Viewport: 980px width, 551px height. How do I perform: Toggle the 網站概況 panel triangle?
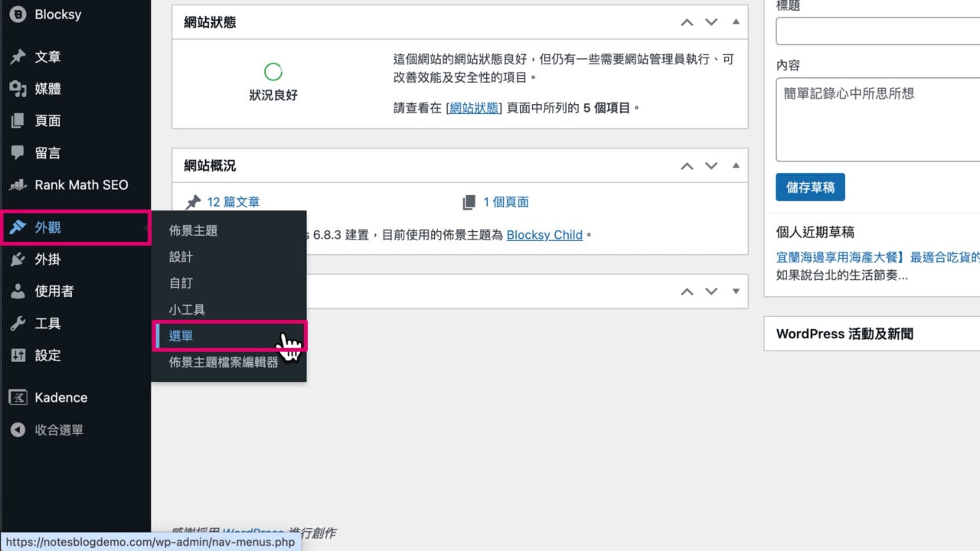(x=736, y=165)
